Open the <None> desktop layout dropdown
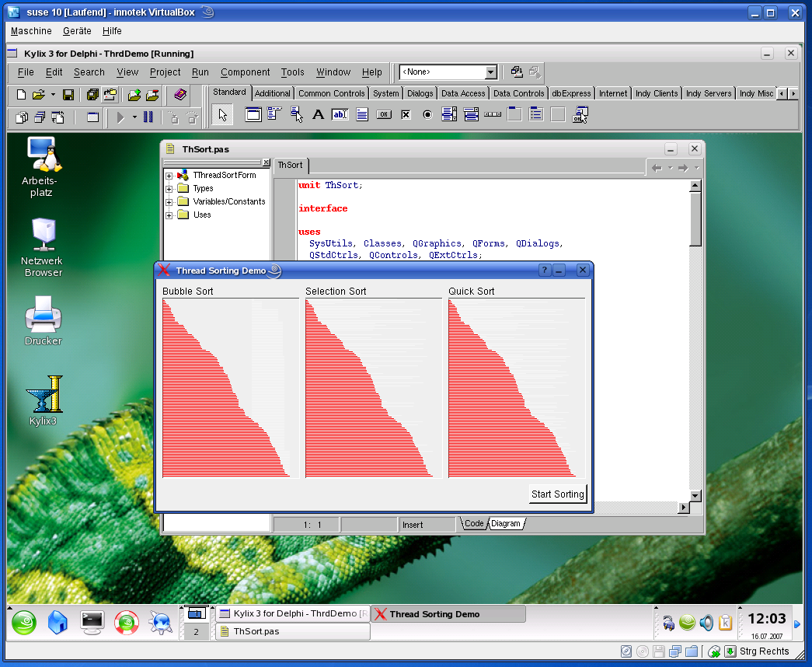Image resolution: width=812 pixels, height=667 pixels. 490,72
